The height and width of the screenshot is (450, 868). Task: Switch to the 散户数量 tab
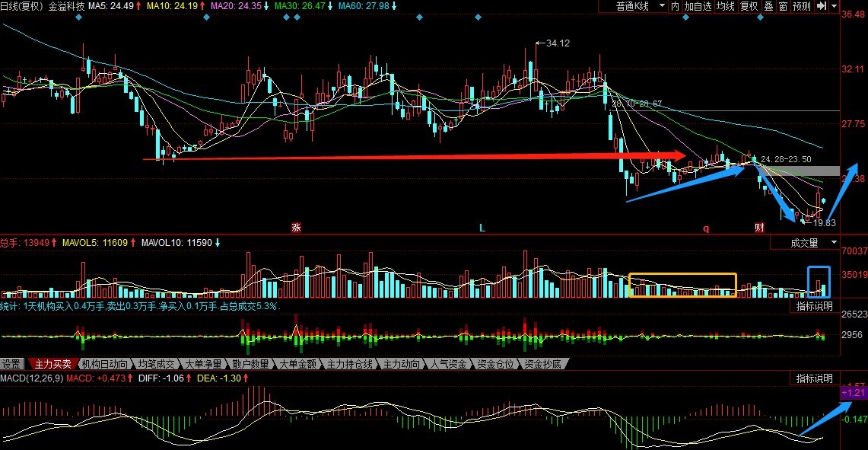pos(251,364)
